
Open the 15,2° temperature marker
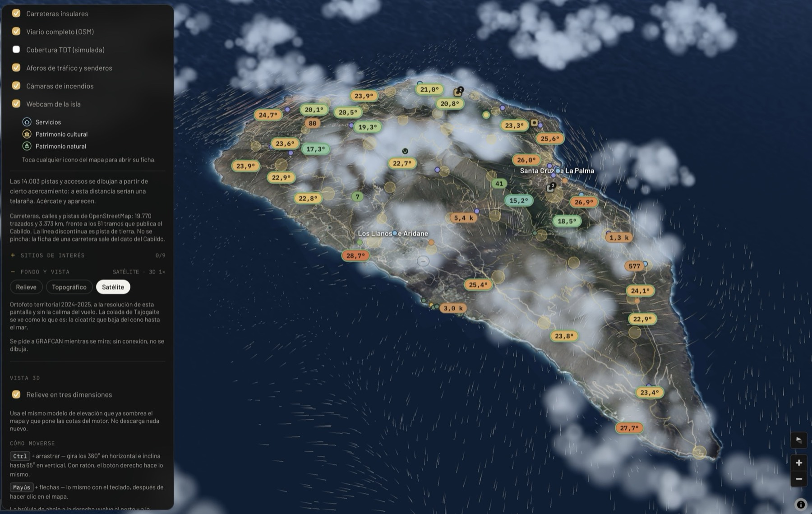click(x=518, y=200)
